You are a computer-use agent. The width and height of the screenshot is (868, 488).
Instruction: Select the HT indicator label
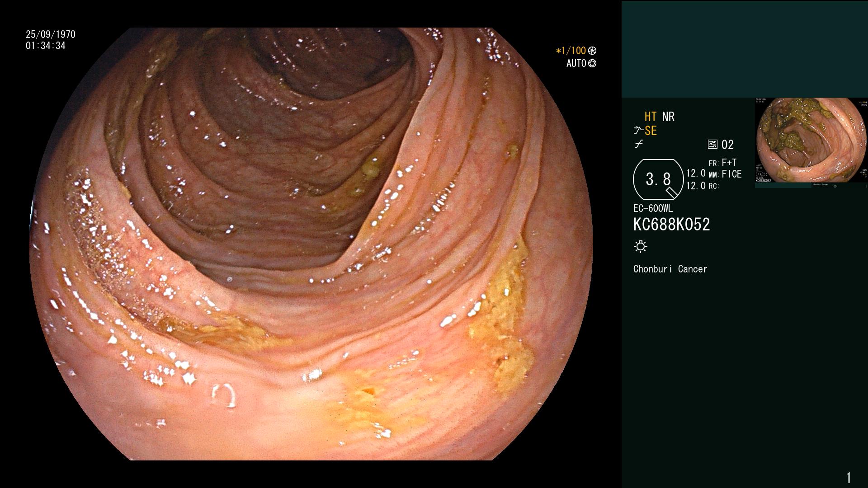coord(651,117)
